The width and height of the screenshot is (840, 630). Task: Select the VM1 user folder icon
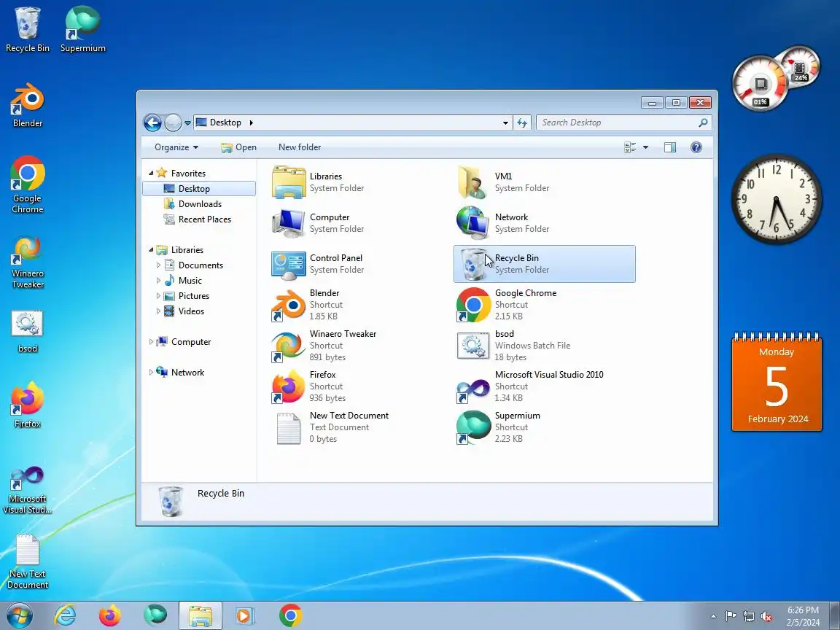pos(472,182)
